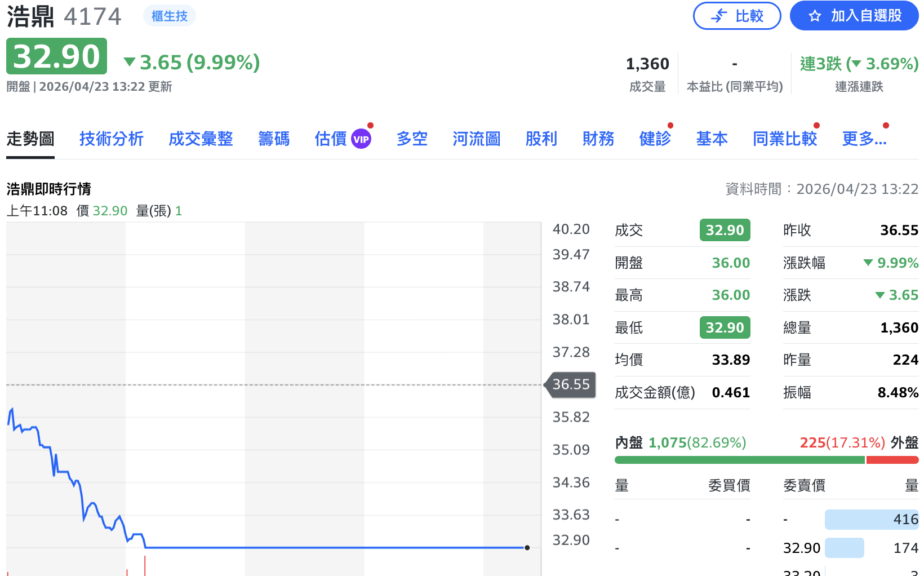Open the 籌碼 tab

tap(273, 139)
